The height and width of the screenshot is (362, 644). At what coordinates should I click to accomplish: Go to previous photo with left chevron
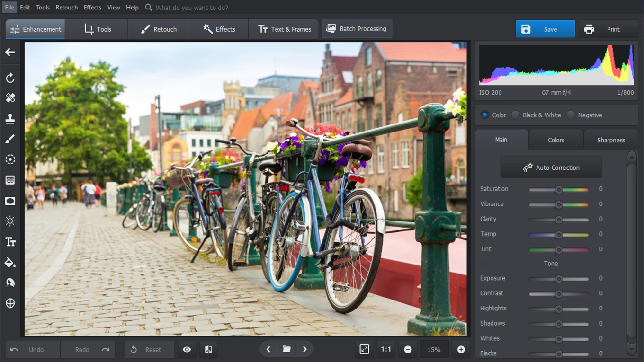click(268, 349)
